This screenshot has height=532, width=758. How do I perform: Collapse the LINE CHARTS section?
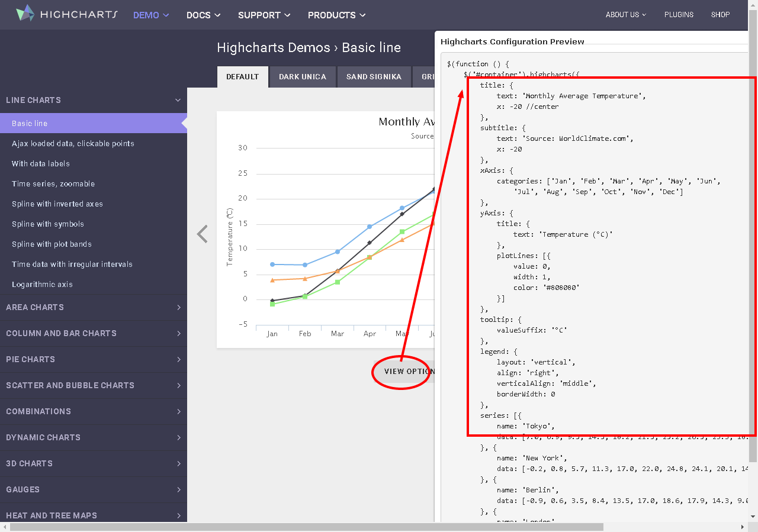click(94, 100)
